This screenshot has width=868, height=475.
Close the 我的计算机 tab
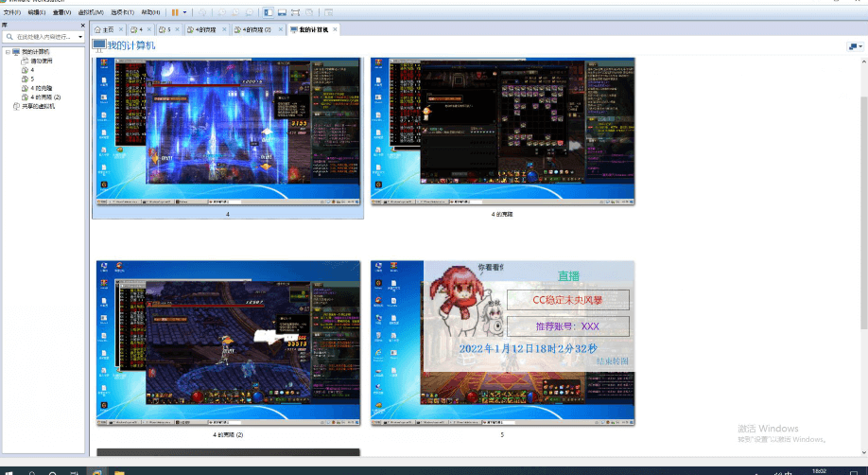335,29
